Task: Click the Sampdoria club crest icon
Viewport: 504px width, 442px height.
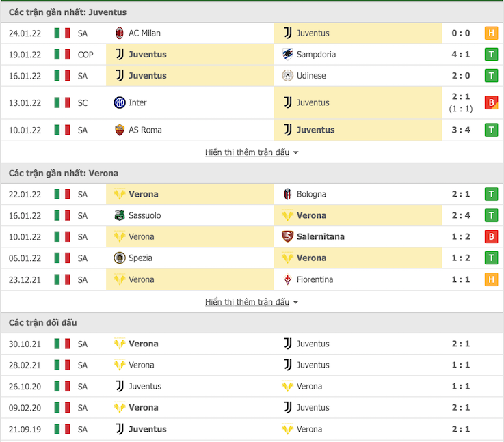Action: click(x=287, y=54)
